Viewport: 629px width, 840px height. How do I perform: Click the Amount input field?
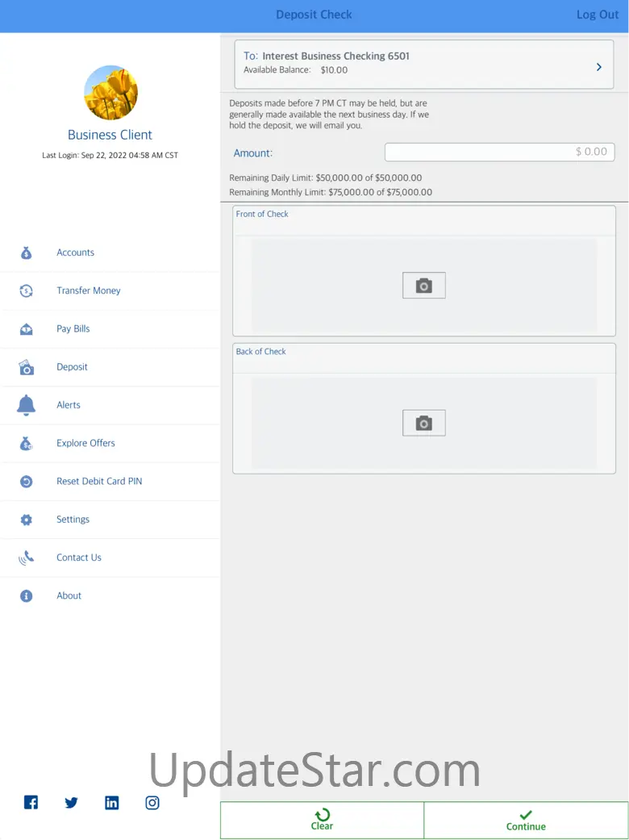[499, 153]
